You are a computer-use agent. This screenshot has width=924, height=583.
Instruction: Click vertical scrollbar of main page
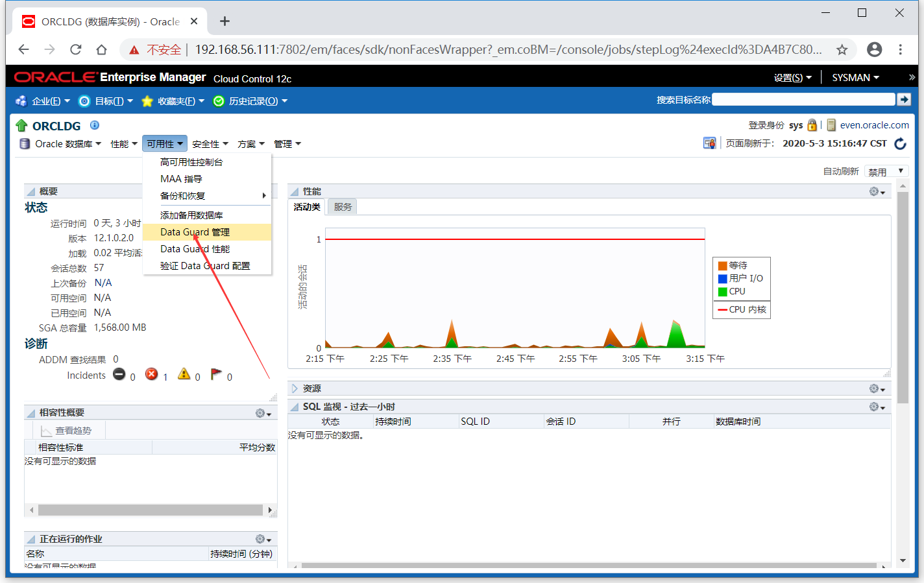tap(903, 298)
